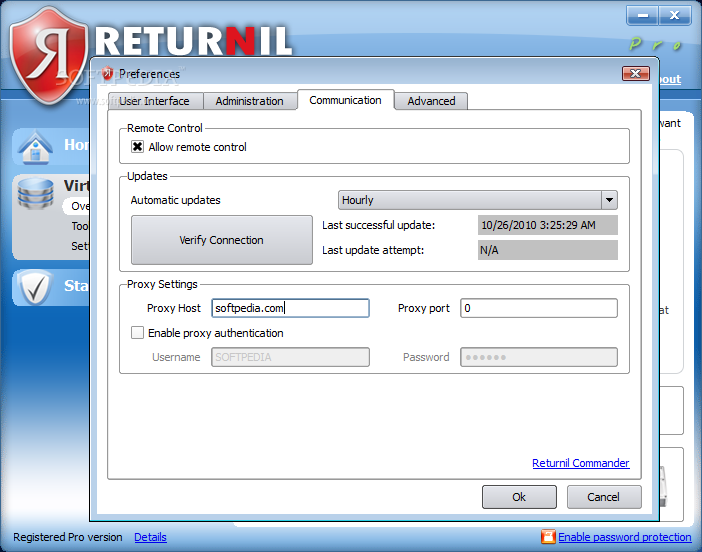This screenshot has height=552, width=702.
Task: Uncheck Allow remote control
Action: coord(137,147)
